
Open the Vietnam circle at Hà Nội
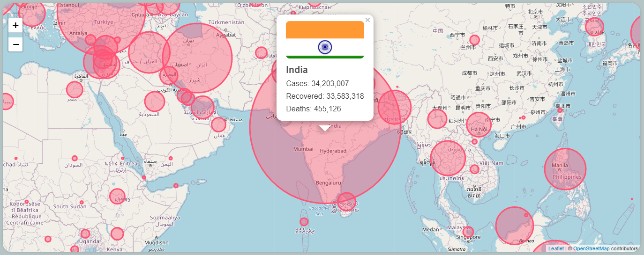coord(479,125)
